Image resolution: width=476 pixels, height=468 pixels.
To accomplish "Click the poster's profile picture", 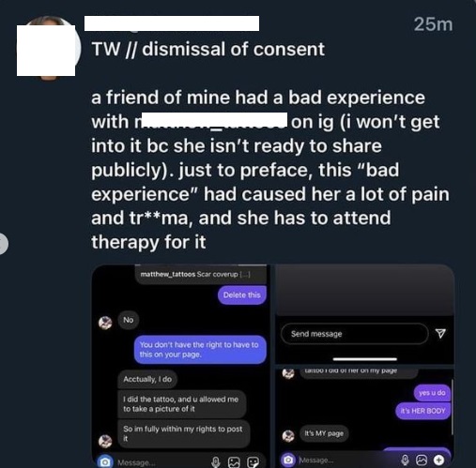I will click(x=47, y=48).
